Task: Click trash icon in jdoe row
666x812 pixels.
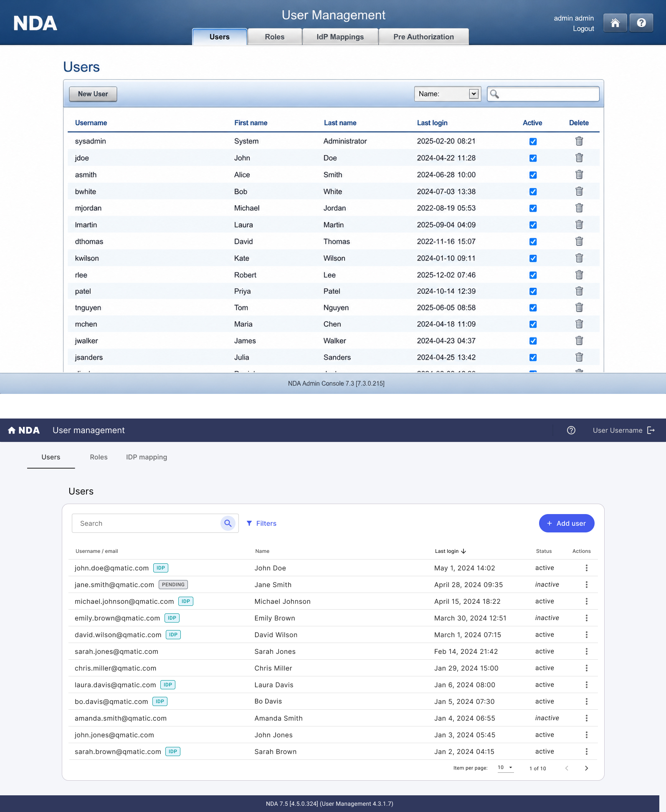Action: (579, 158)
